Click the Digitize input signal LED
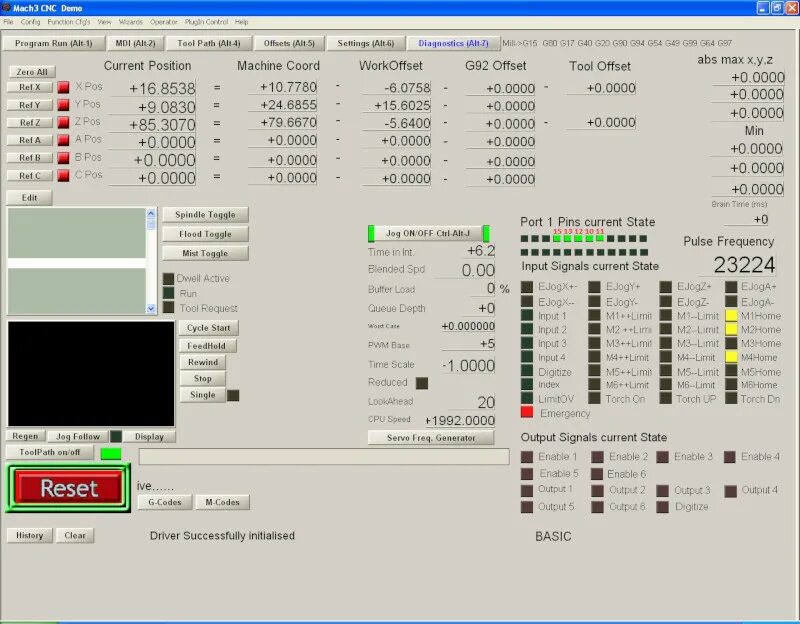The width and height of the screenshot is (800, 624). coord(527,371)
